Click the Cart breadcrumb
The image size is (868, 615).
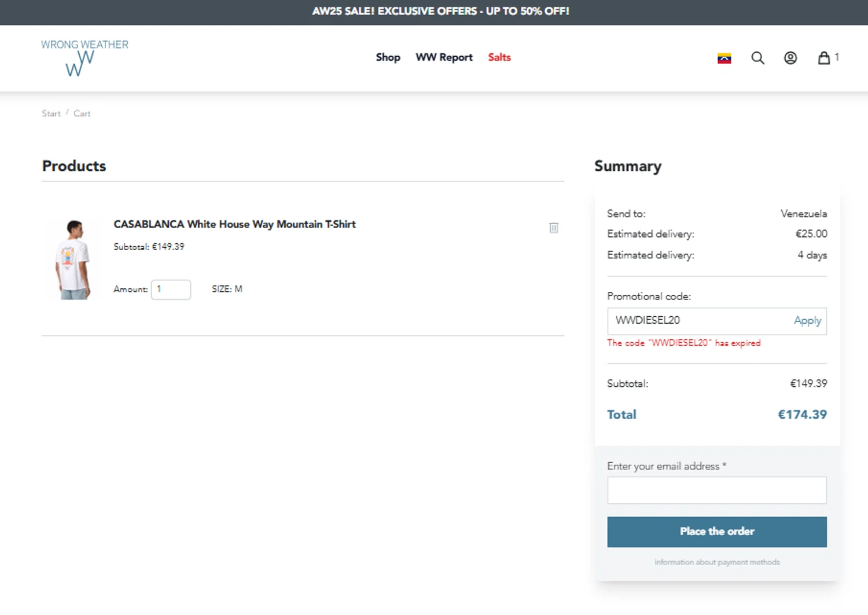82,114
